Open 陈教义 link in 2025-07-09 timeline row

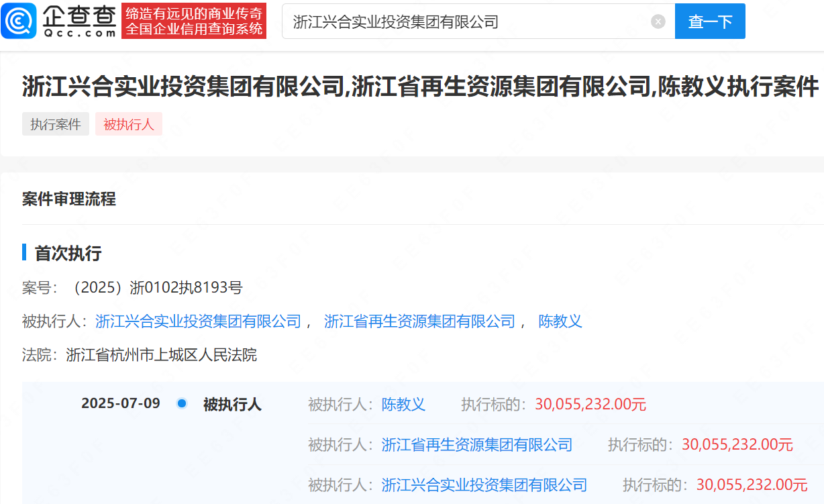[403, 405]
